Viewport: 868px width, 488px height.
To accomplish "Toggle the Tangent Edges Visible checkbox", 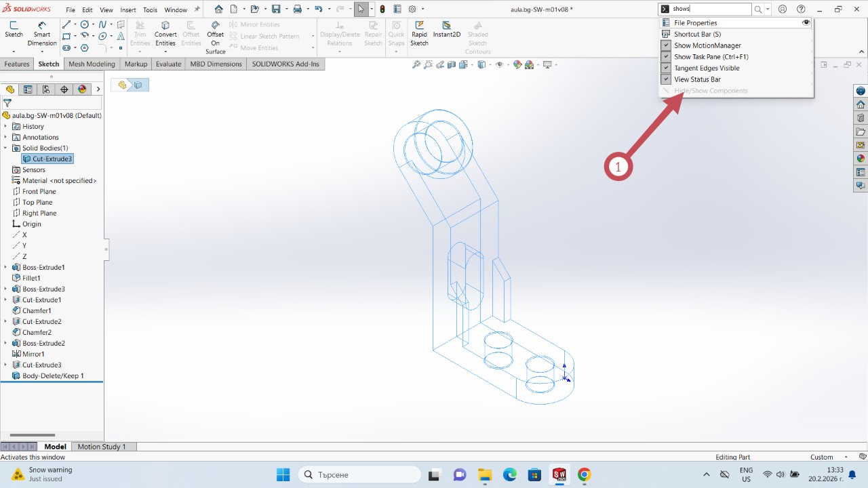I will pos(666,68).
